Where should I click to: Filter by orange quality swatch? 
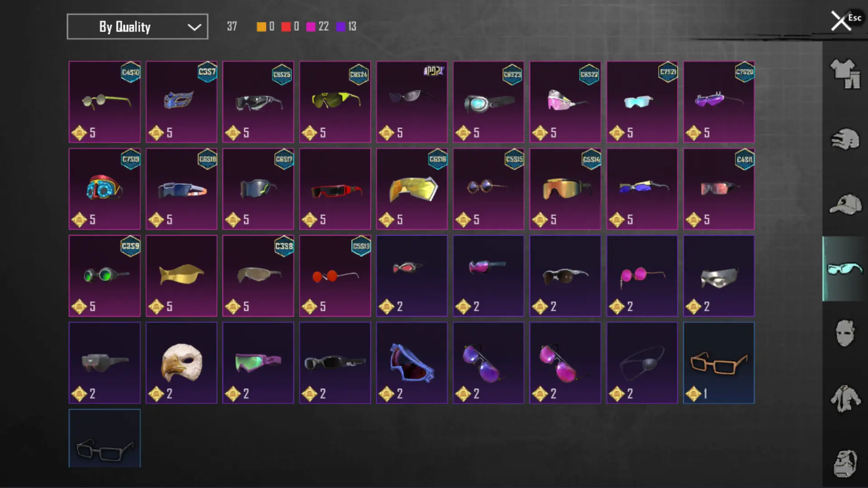pyautogui.click(x=261, y=27)
